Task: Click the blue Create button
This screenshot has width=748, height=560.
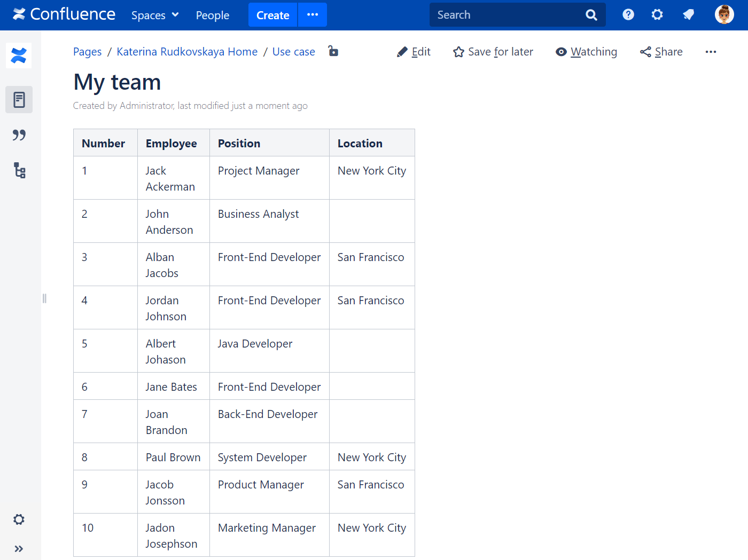Action: [x=272, y=15]
